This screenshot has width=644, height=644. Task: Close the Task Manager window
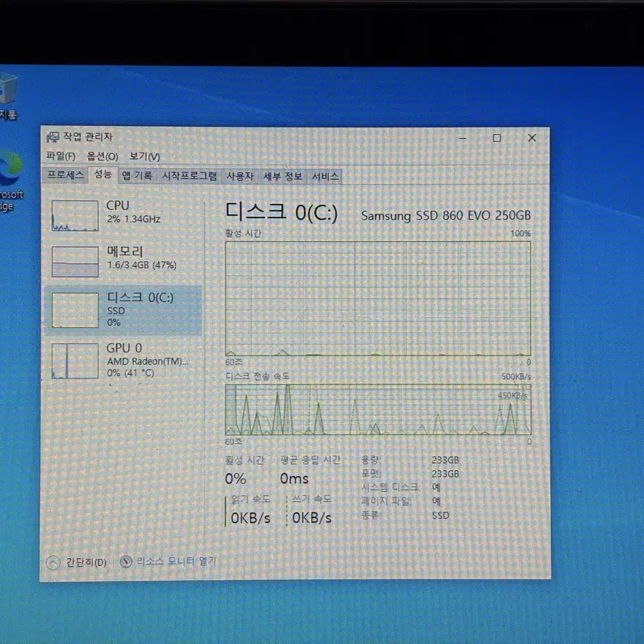coord(532,138)
